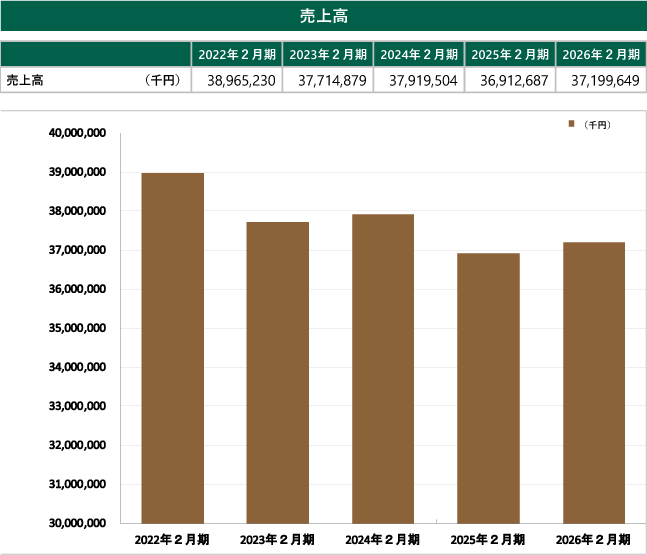The width and height of the screenshot is (647, 555).
Task: Click the 35,000,000 y-axis label
Action: click(77, 328)
